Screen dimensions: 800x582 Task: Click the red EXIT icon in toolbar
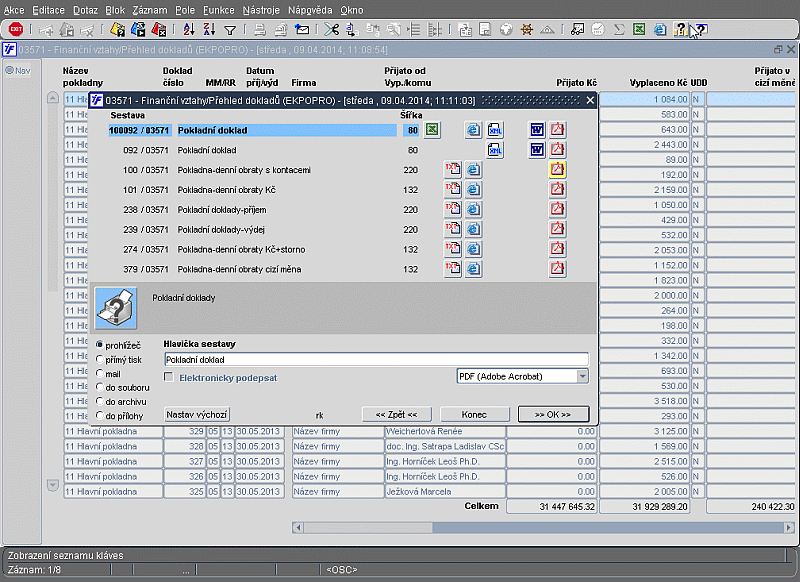16,30
